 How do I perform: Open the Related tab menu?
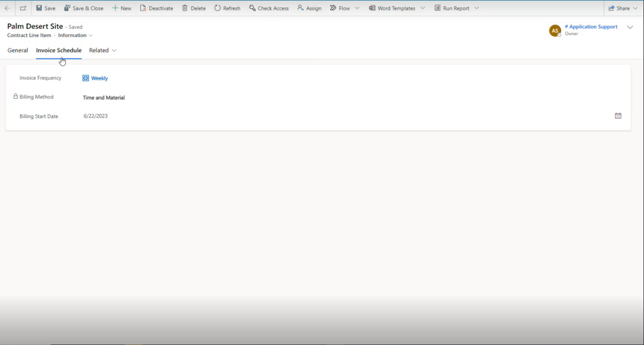tap(103, 50)
